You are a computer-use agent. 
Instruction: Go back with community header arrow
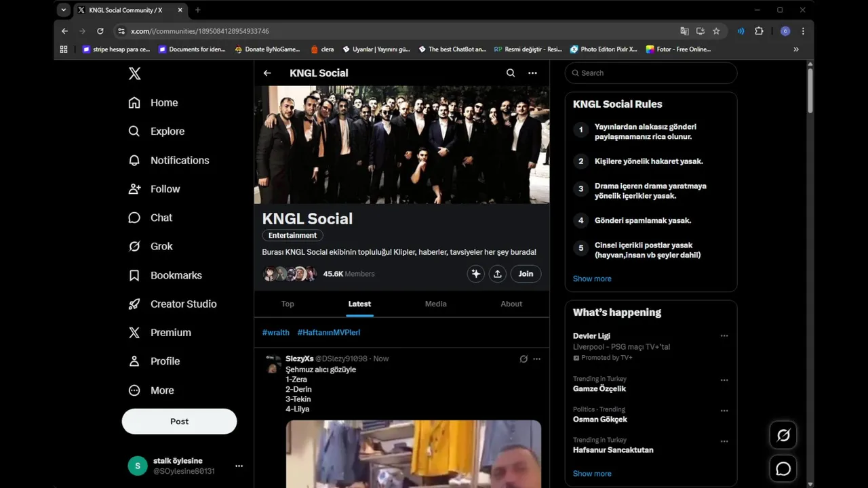[x=267, y=73]
